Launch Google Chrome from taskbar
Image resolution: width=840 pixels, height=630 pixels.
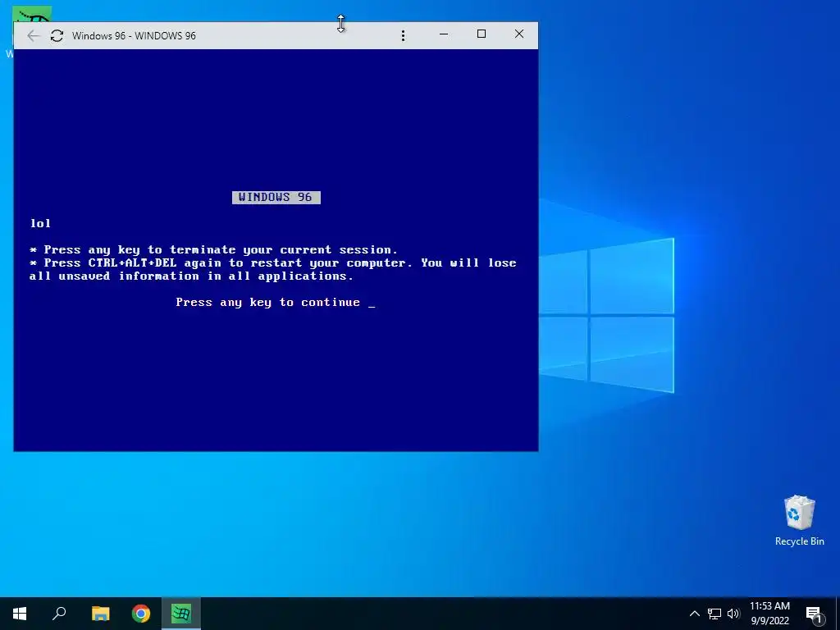click(x=141, y=614)
